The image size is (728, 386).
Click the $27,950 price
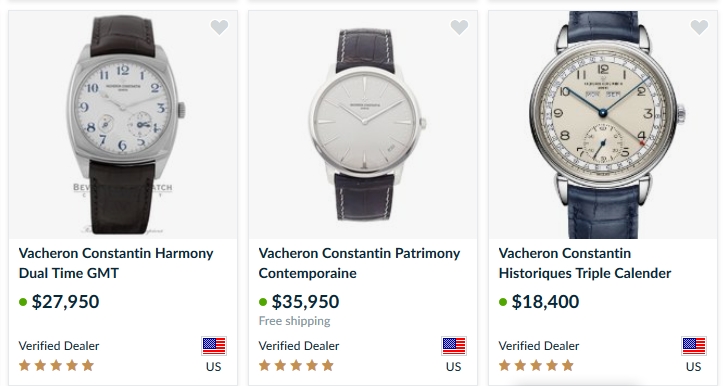[x=65, y=302]
